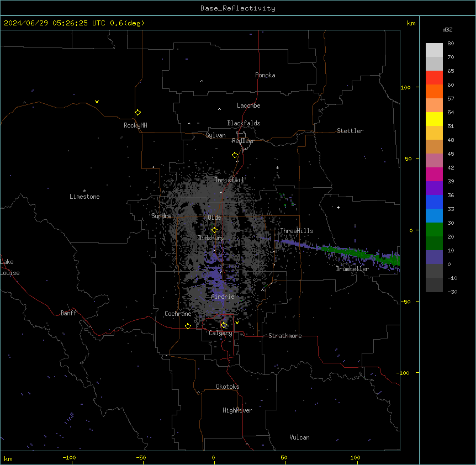Click the Okotoks city label

click(228, 387)
